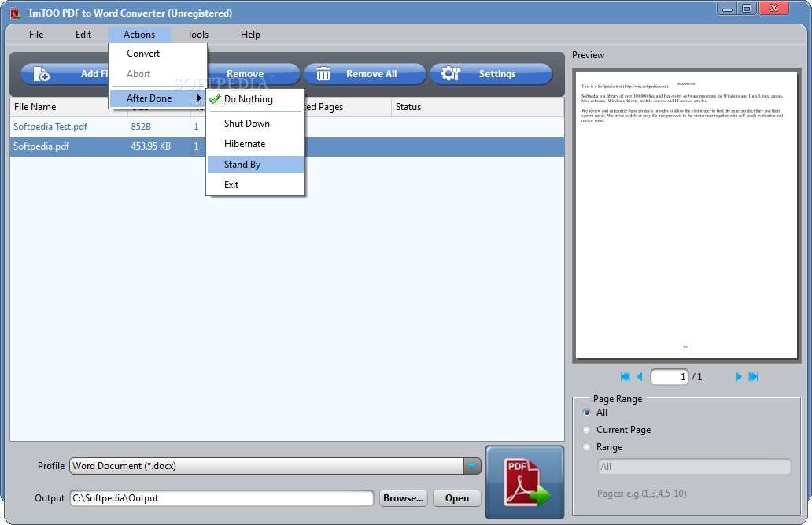Click the Word Document profile combo box
Screen dimensions: 812x525
pos(275,466)
